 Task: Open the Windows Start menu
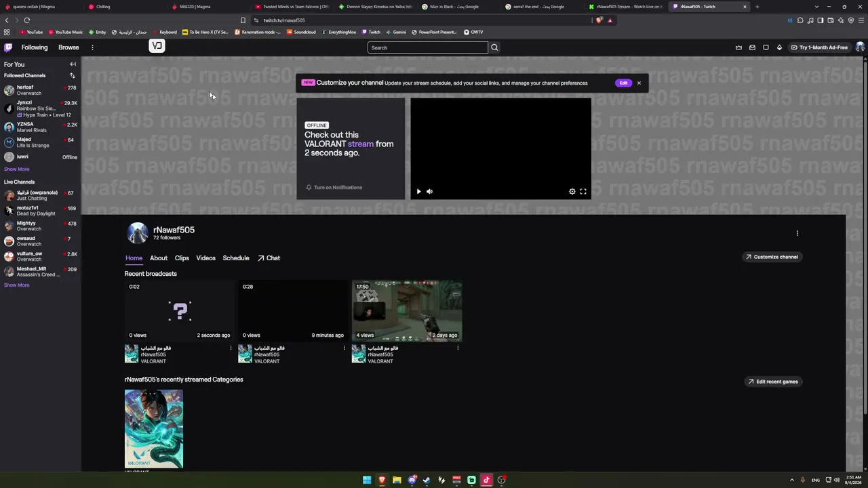(367, 480)
